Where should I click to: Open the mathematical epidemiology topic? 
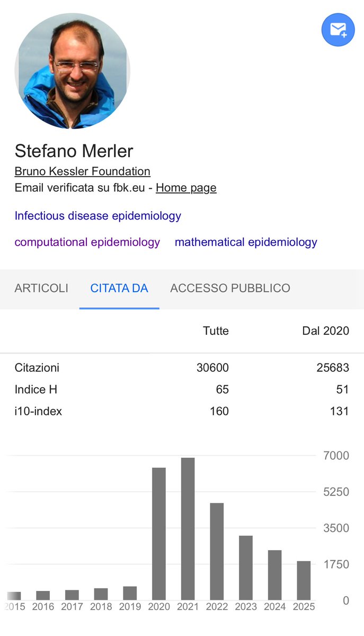click(x=246, y=242)
